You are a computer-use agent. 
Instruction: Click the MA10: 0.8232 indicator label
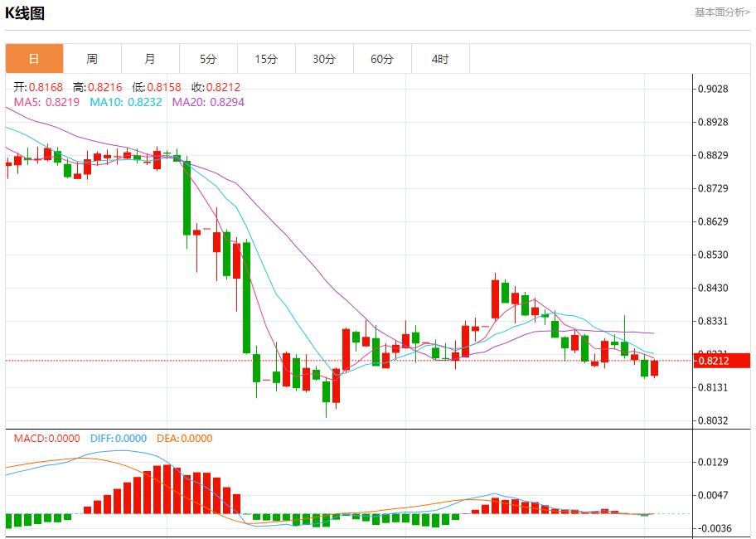(126, 102)
